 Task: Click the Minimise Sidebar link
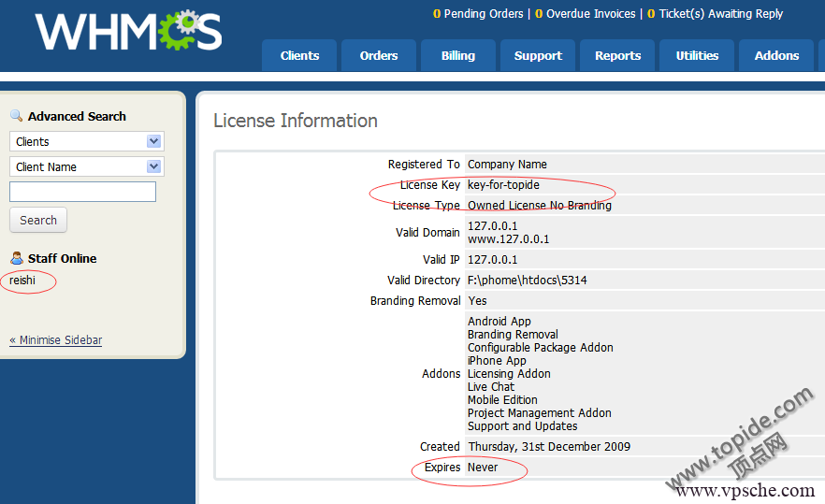pyautogui.click(x=55, y=340)
